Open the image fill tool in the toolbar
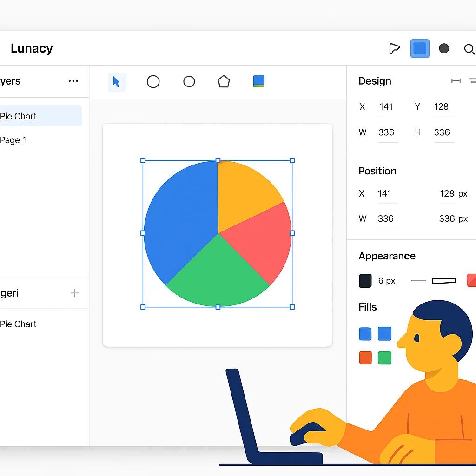Viewport: 476px width, 476px height. point(258,81)
